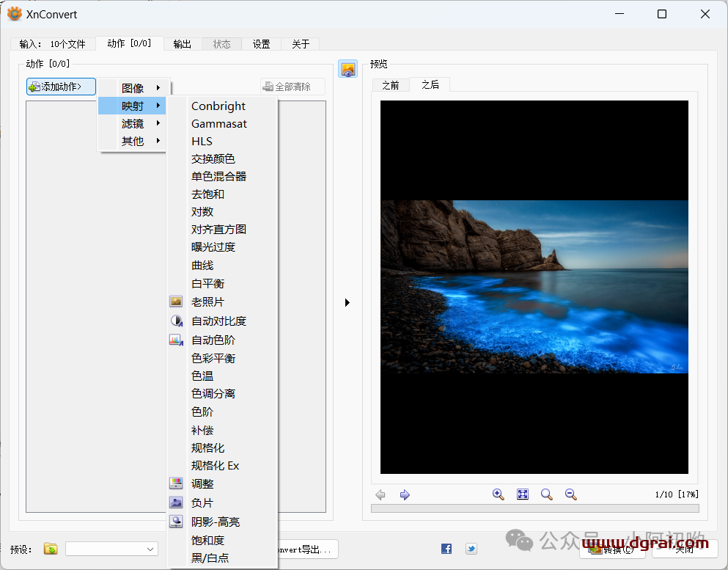The width and height of the screenshot is (728, 570).
Task: Click the 关闭 button
Action: [x=684, y=549]
